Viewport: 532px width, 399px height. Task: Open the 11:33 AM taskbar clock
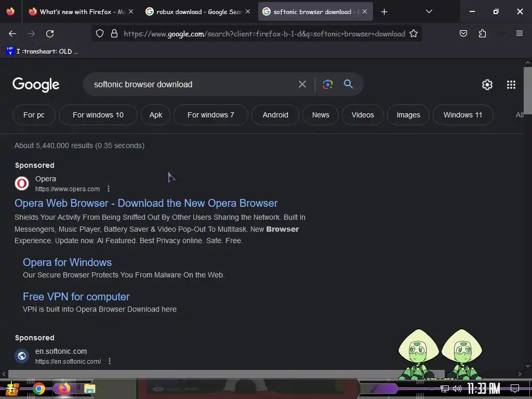point(484,389)
